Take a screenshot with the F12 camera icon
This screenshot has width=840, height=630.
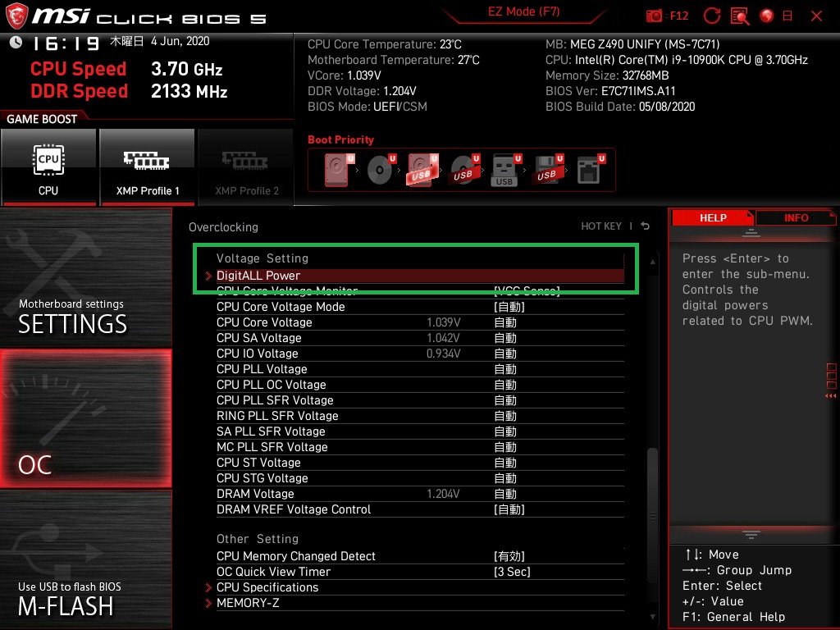(x=654, y=16)
